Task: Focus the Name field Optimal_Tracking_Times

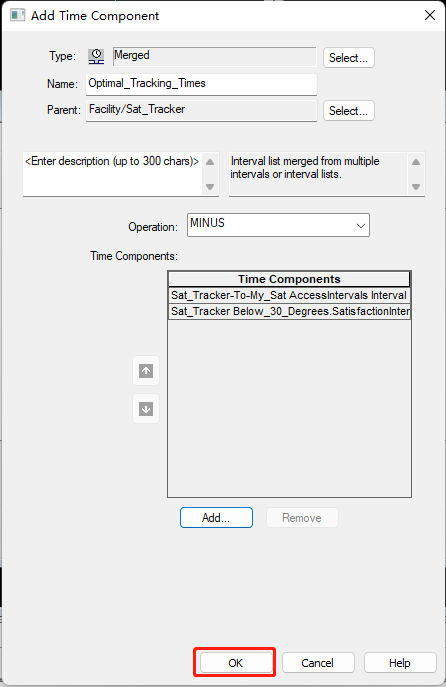Action: (201, 84)
